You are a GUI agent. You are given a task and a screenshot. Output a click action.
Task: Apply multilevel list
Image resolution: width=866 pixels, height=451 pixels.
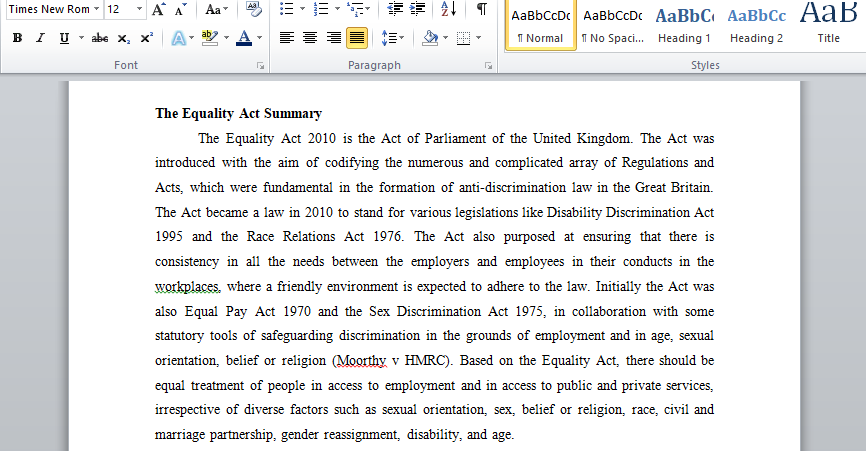355,9
